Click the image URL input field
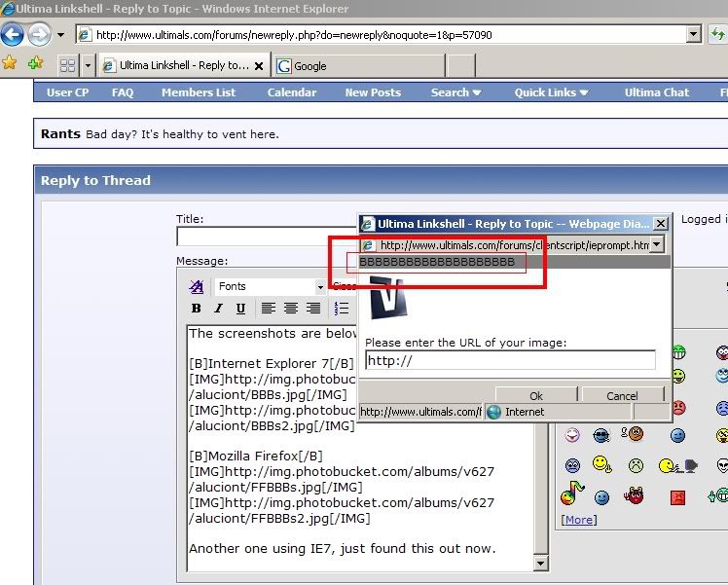The height and width of the screenshot is (585, 728). click(510, 360)
